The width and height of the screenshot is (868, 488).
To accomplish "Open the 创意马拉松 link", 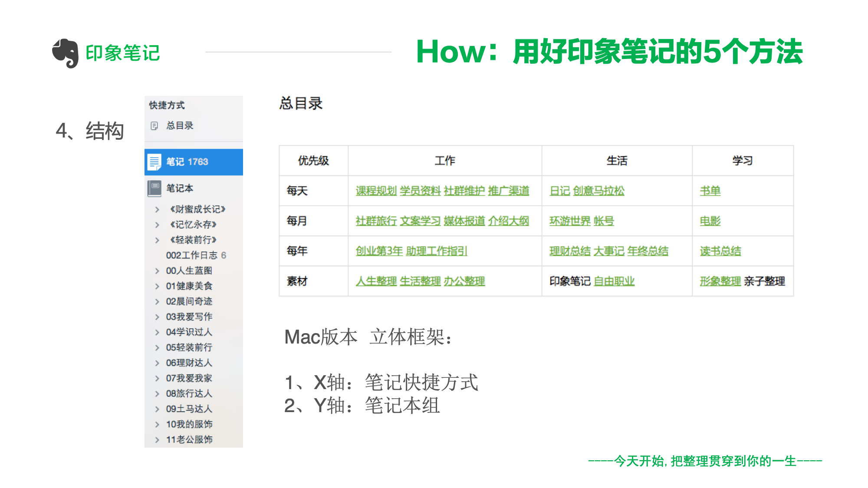I will point(599,191).
